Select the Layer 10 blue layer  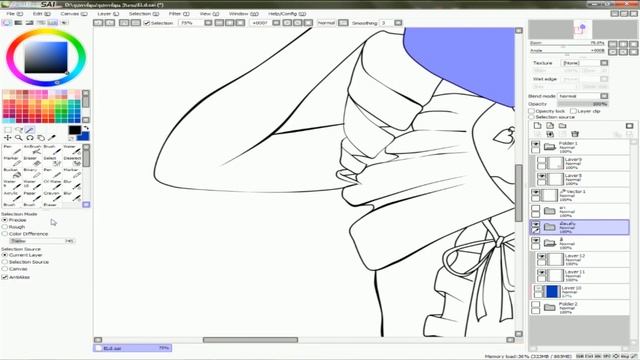[581, 291]
